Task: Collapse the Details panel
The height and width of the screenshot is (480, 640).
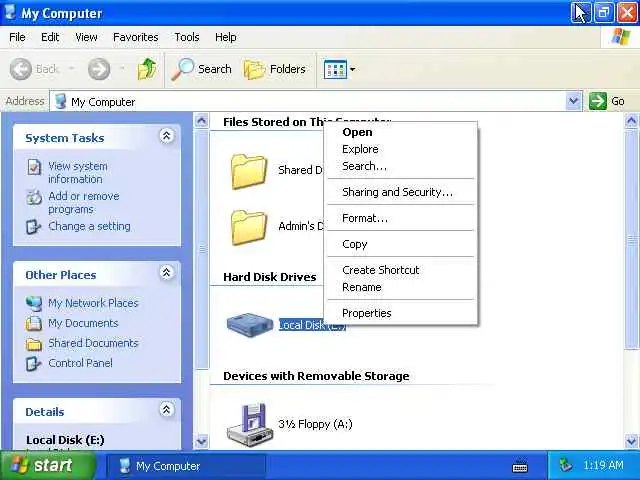Action: (x=166, y=409)
